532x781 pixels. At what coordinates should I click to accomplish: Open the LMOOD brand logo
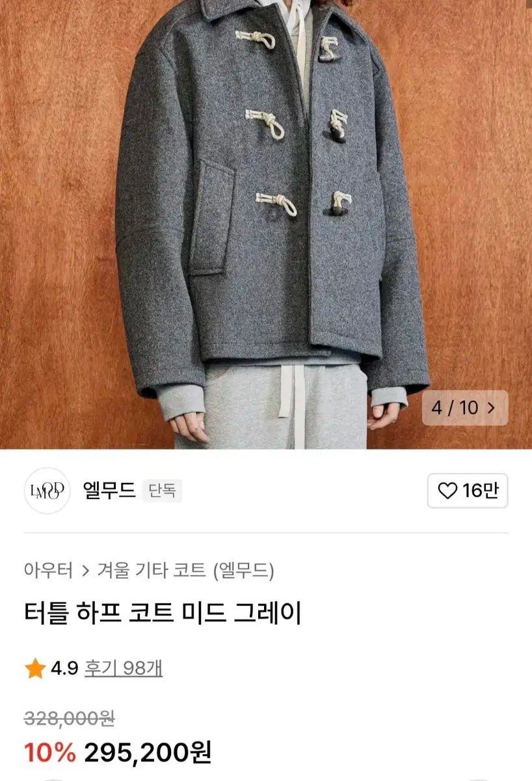[47, 491]
